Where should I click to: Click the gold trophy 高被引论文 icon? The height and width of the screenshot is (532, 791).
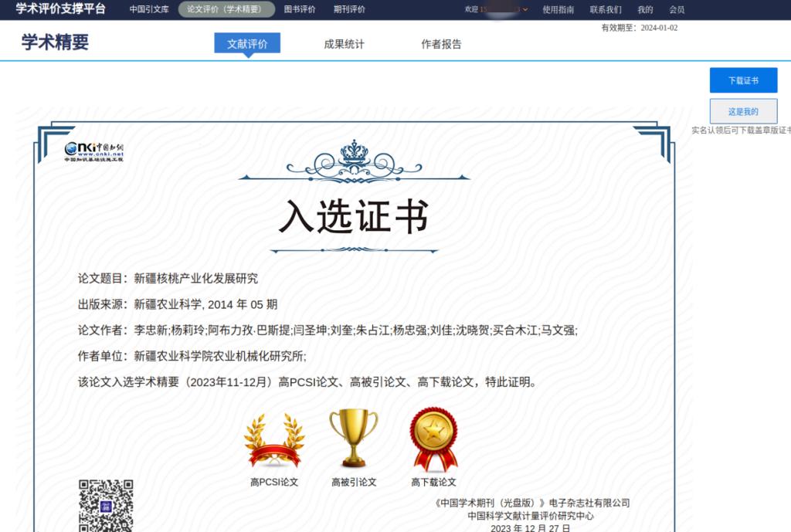pyautogui.click(x=354, y=438)
